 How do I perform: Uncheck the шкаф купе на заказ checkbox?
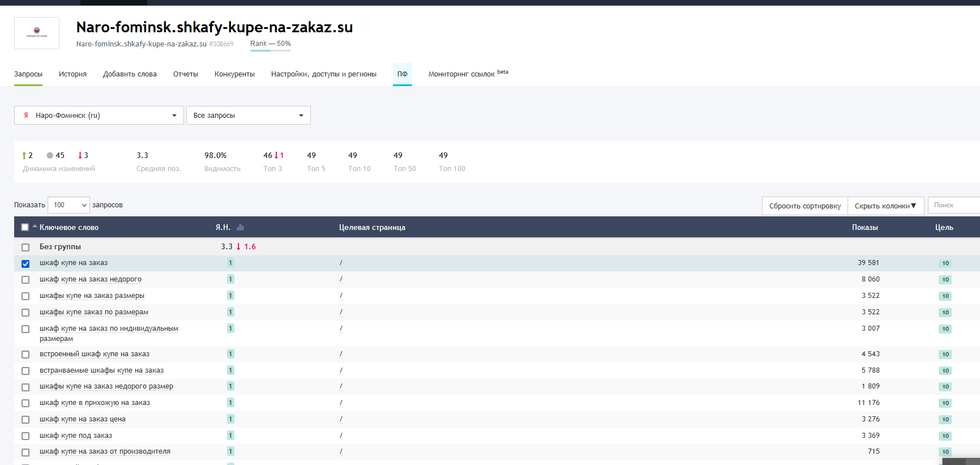click(x=25, y=264)
